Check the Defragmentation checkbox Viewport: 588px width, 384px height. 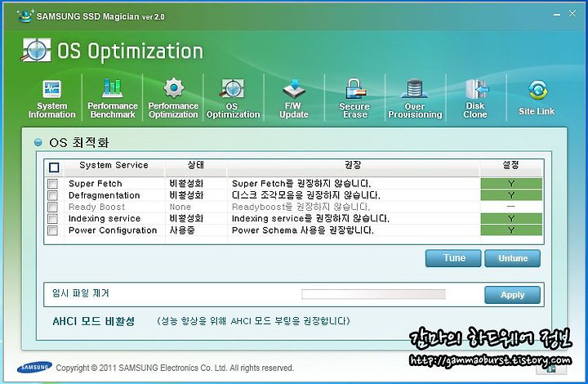53,195
